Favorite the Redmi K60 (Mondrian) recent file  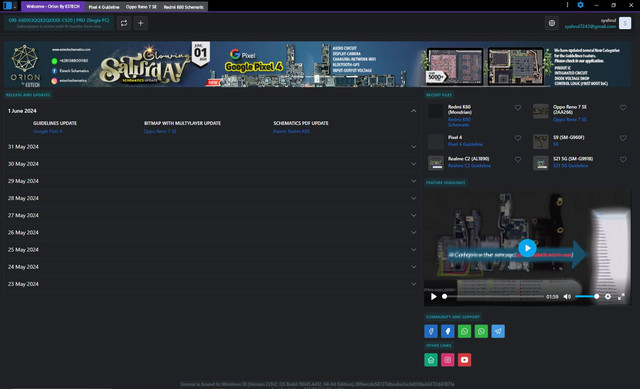[x=518, y=108]
